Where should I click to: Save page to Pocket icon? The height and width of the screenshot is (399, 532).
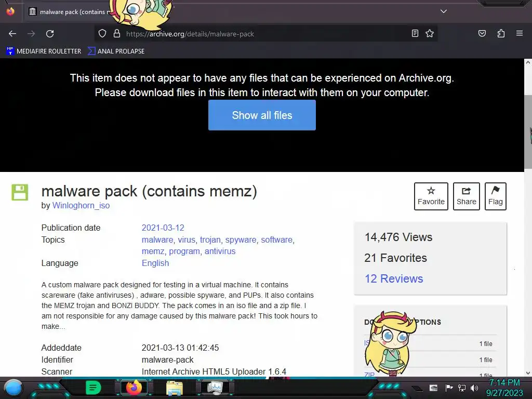(482, 33)
